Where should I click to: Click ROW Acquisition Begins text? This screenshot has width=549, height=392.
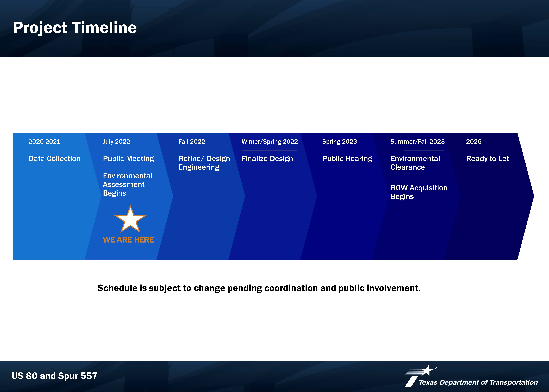tap(419, 192)
